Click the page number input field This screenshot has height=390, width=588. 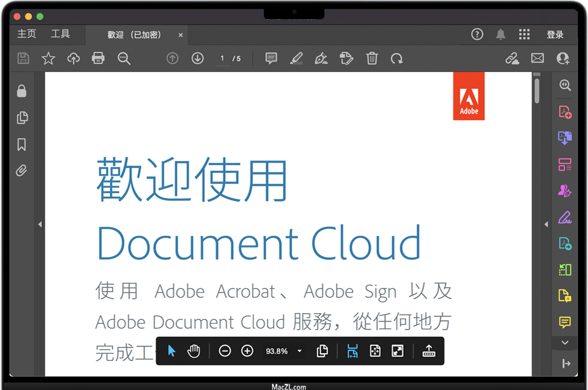pos(222,58)
